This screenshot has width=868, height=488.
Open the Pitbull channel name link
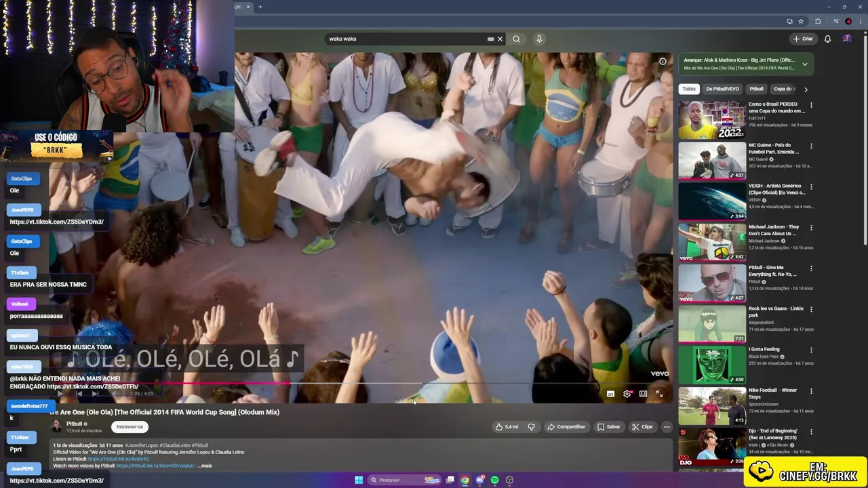[75, 424]
